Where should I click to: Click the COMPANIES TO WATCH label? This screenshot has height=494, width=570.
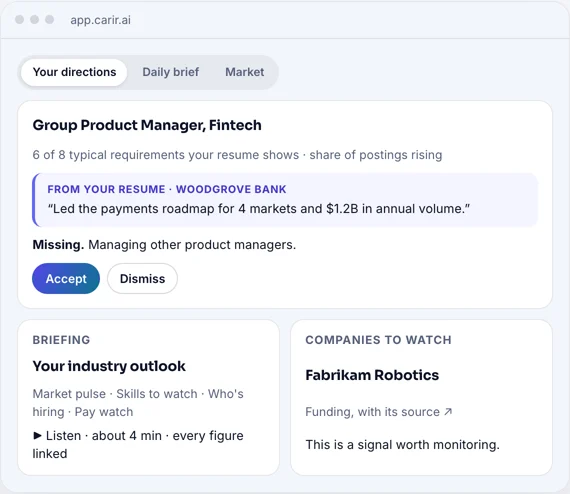tap(378, 340)
